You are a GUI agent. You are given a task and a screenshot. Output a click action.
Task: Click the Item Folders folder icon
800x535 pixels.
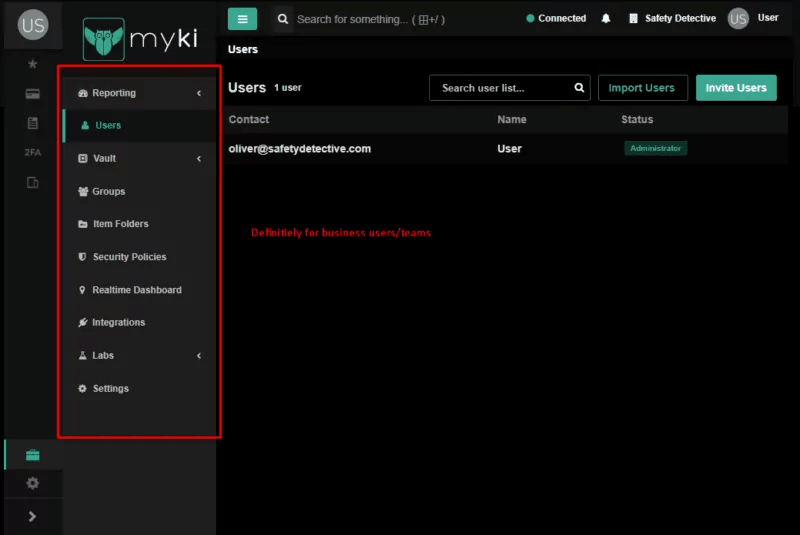pos(83,224)
